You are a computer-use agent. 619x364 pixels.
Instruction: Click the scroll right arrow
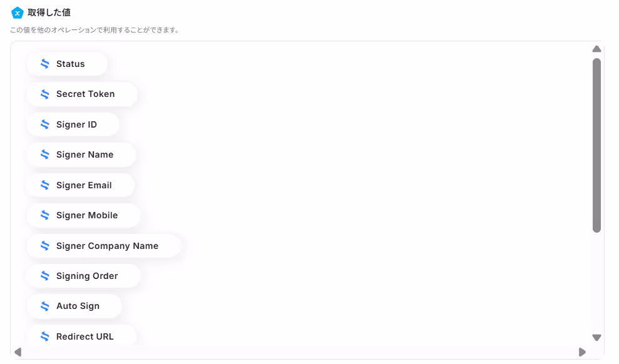point(582,352)
